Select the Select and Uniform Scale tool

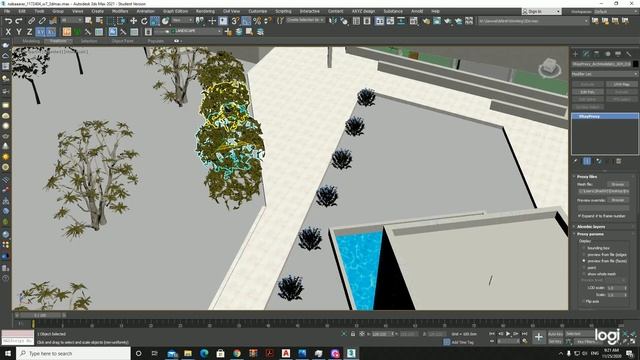(155, 20)
